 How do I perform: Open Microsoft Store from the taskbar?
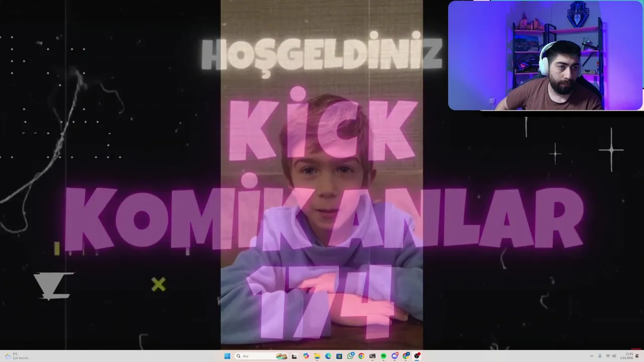[339, 356]
